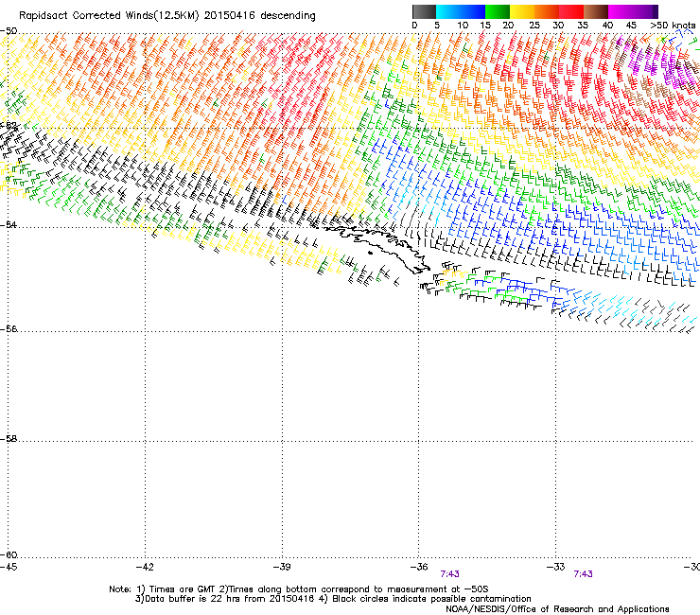Click the '-33' longitude axis label

tap(555, 567)
